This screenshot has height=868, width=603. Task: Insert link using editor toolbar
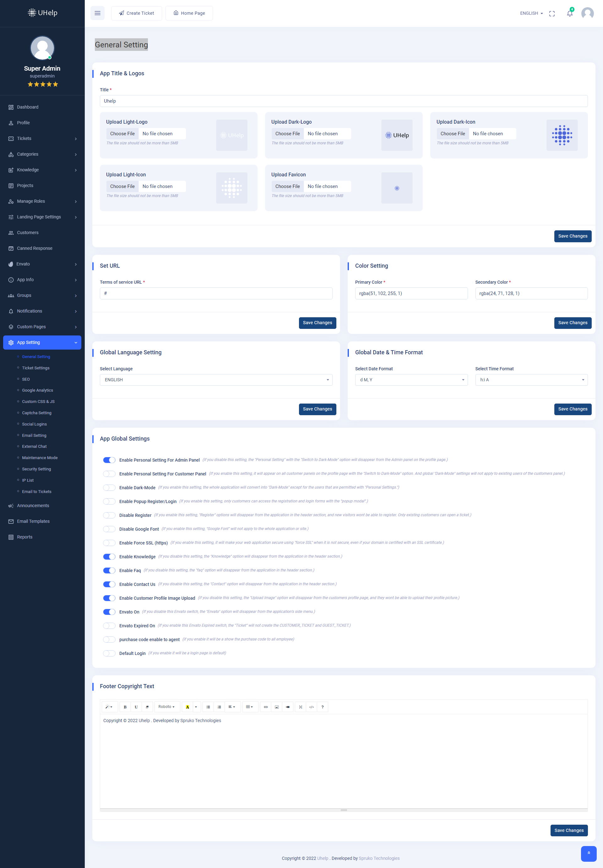coord(266,707)
